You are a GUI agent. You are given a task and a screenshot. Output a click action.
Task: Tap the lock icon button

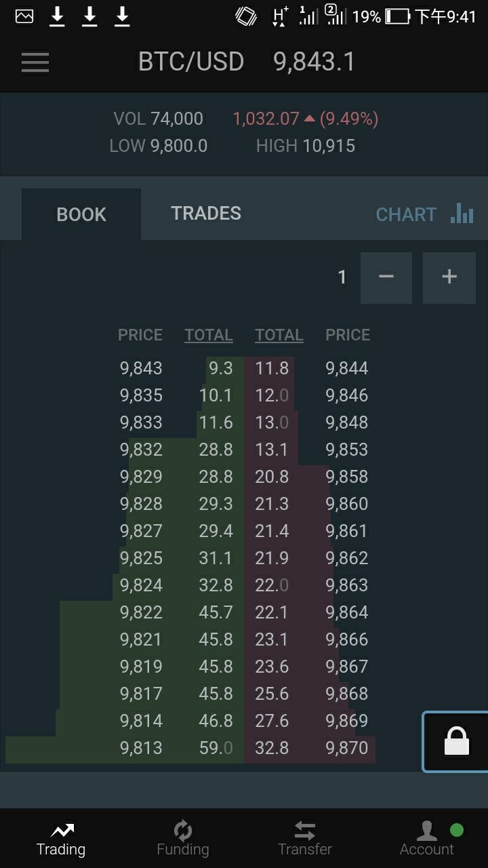point(456,741)
